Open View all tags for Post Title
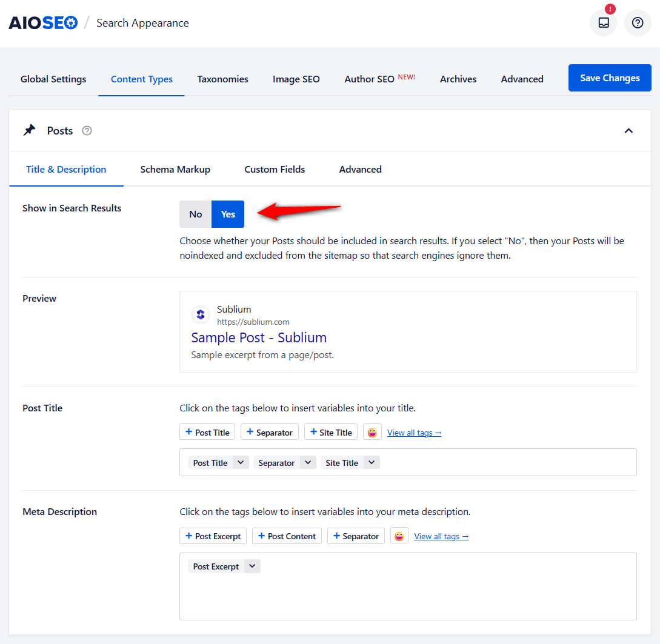 click(414, 432)
